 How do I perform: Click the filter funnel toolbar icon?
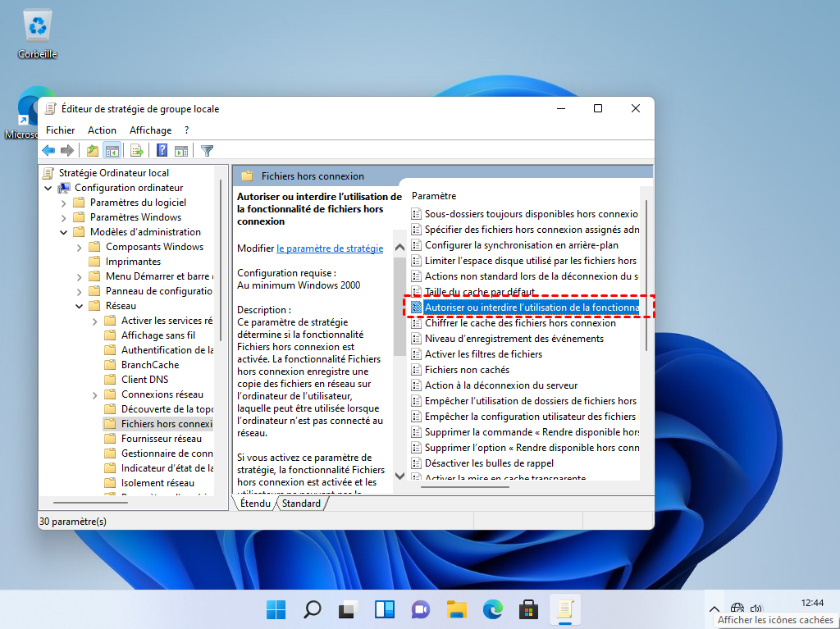pos(208,150)
